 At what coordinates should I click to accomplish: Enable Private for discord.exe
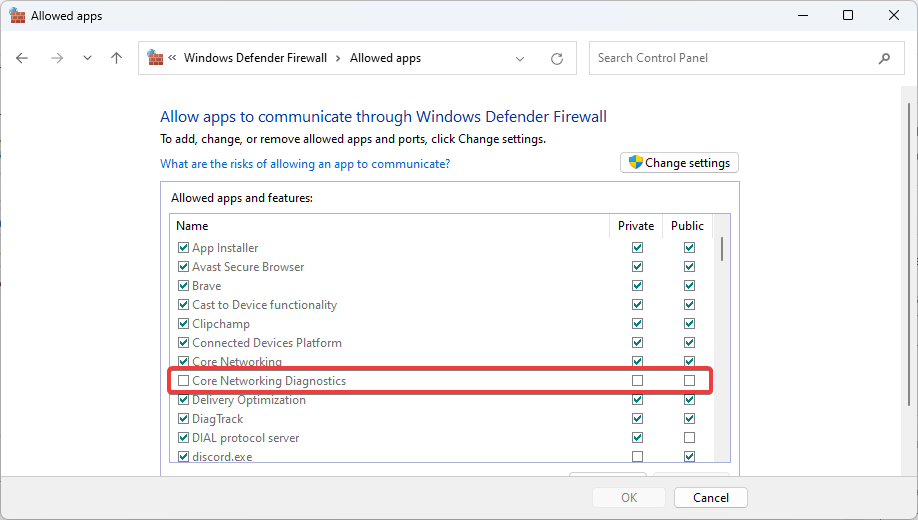pos(638,456)
